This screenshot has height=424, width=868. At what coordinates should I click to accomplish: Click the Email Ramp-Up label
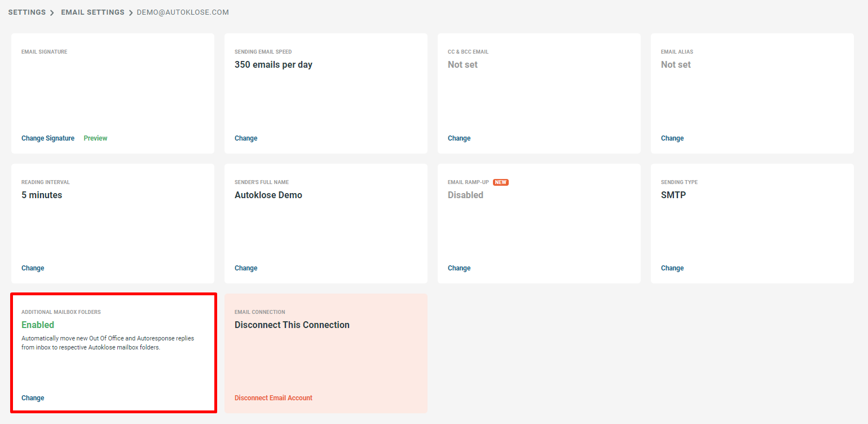pyautogui.click(x=468, y=182)
